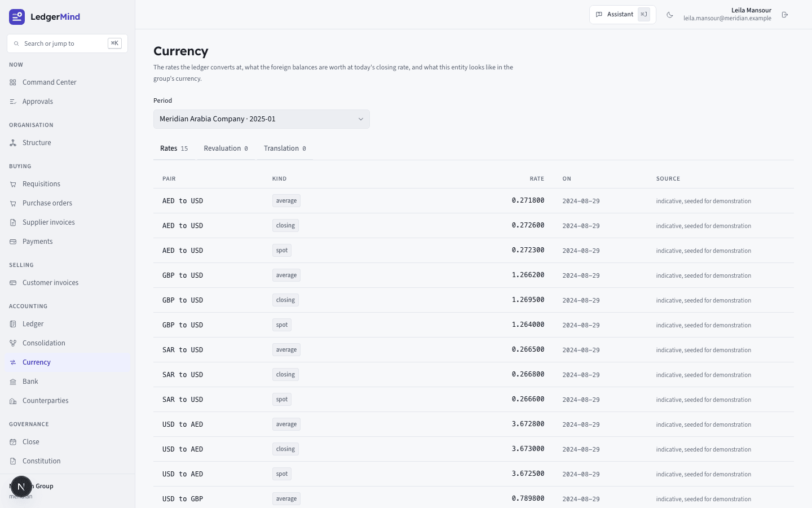Open the Bank page
Viewport: 812px width, 508px height.
click(68, 382)
